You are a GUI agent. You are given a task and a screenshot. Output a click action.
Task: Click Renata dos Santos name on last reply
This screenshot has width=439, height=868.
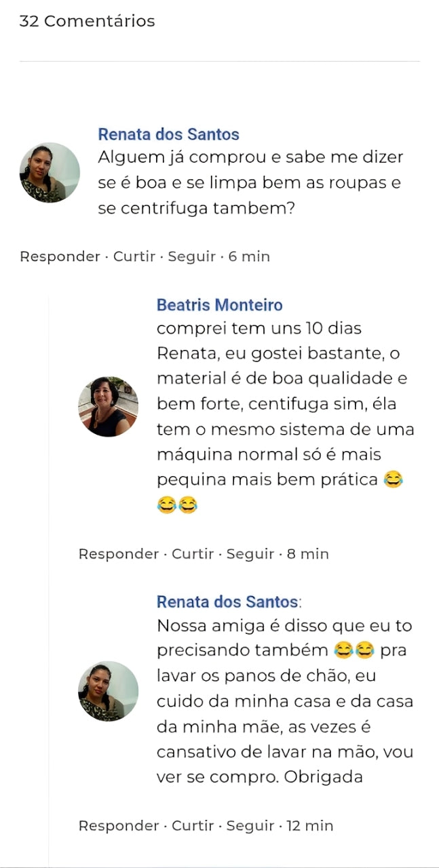tap(227, 601)
